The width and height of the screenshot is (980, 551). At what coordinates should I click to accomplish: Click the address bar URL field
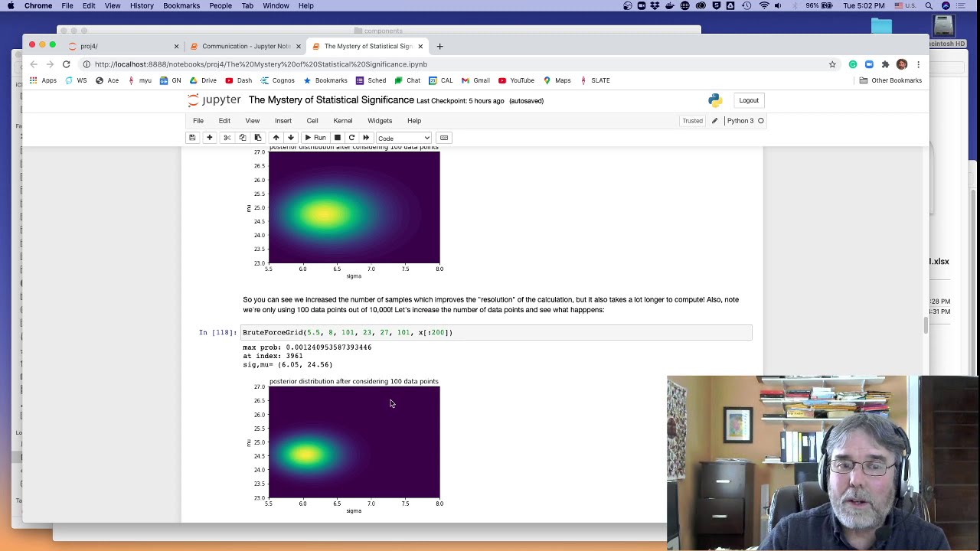pyautogui.click(x=452, y=64)
